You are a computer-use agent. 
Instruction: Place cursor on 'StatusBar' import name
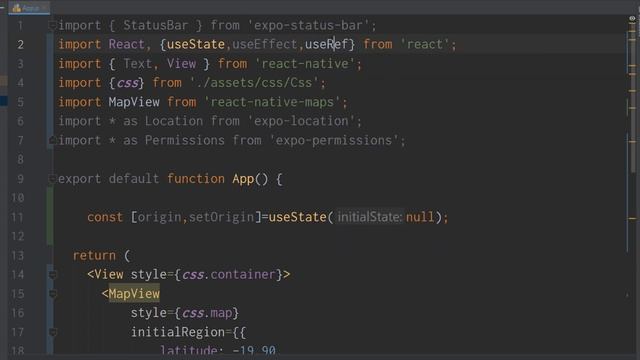coord(156,25)
